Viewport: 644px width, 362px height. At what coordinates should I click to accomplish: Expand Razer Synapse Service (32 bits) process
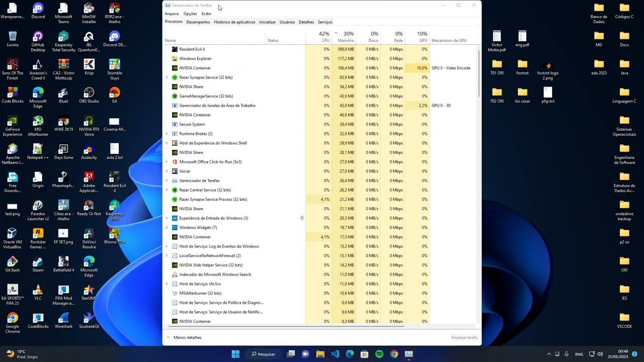point(167,77)
